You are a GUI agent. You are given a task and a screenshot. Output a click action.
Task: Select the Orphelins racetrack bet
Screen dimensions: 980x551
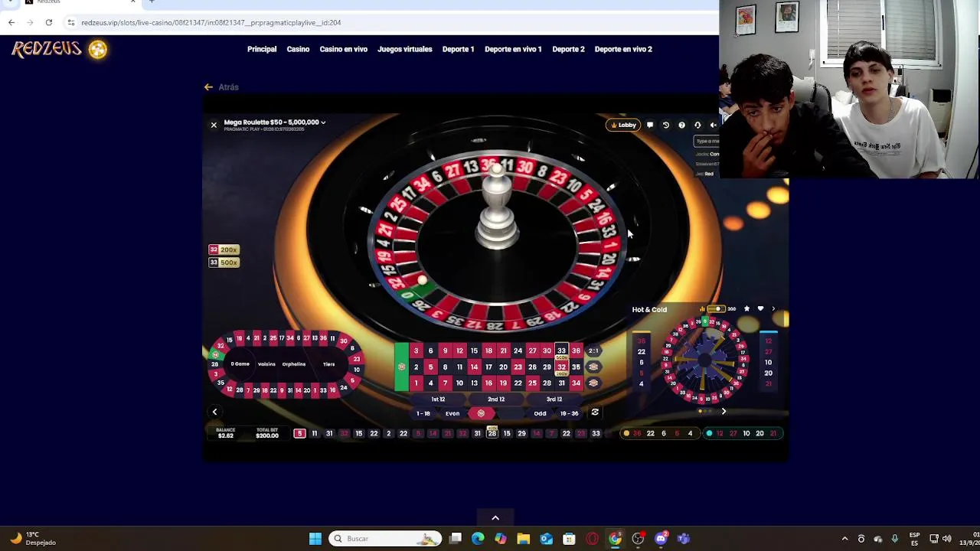294,364
